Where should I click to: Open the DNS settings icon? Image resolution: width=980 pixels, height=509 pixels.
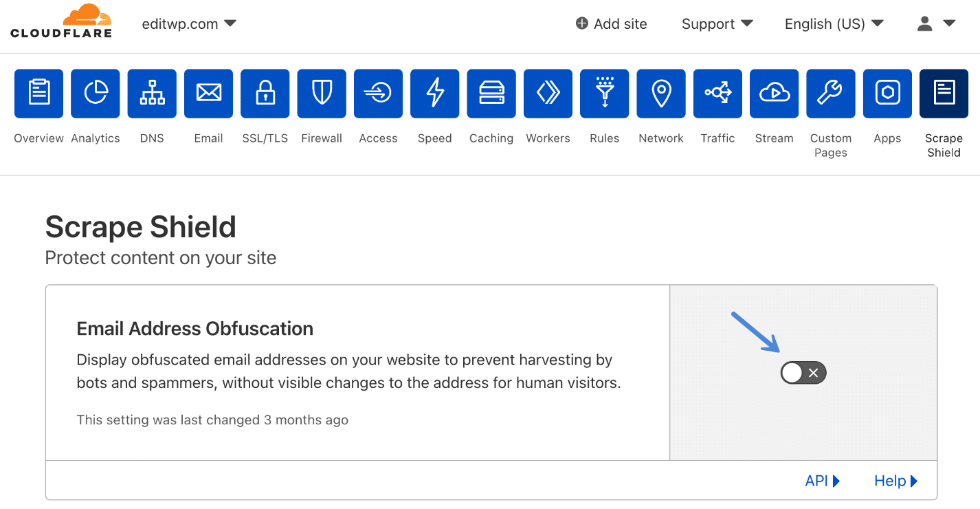tap(152, 93)
